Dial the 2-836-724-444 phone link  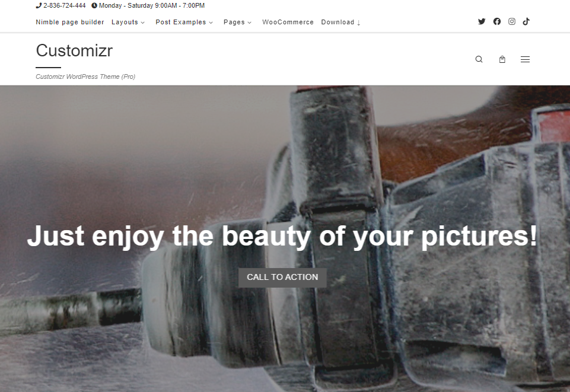(x=62, y=5)
